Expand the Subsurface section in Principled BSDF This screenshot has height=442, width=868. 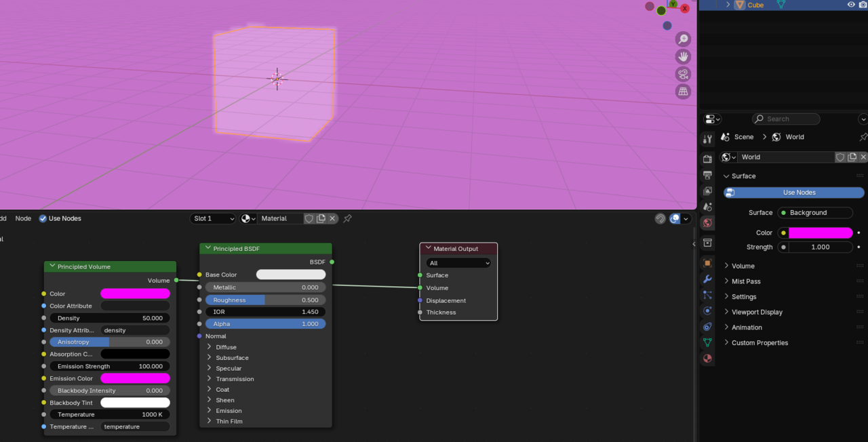click(x=232, y=358)
